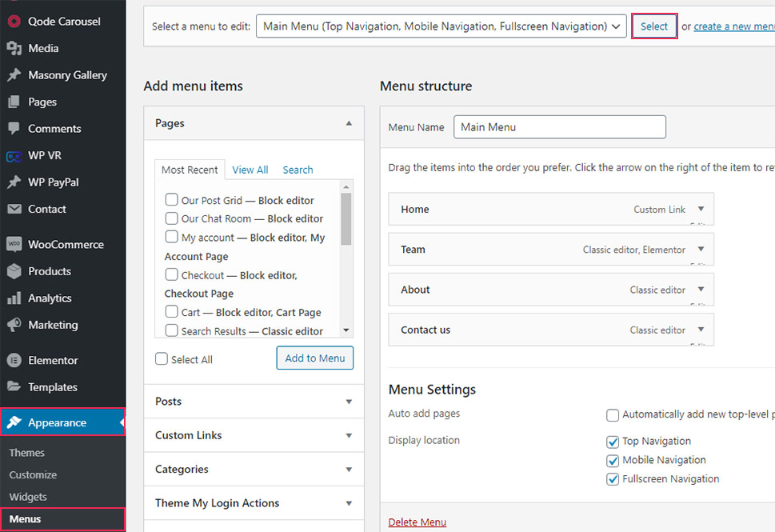Click the Media library icon

point(14,48)
